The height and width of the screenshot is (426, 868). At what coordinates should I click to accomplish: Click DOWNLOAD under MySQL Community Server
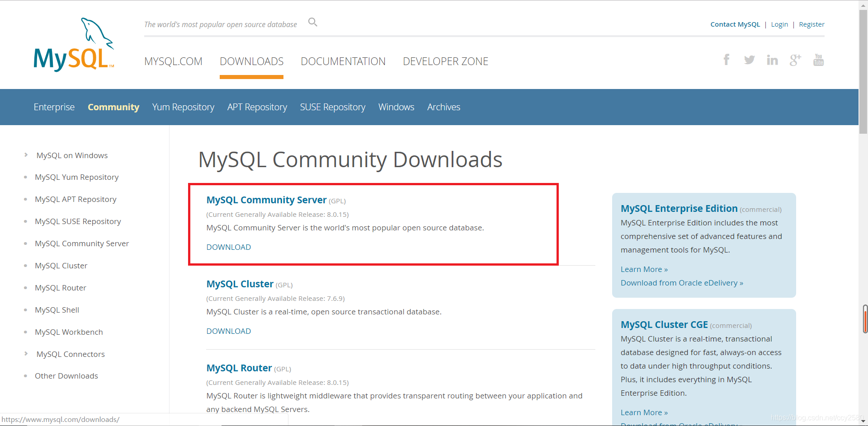(x=229, y=247)
